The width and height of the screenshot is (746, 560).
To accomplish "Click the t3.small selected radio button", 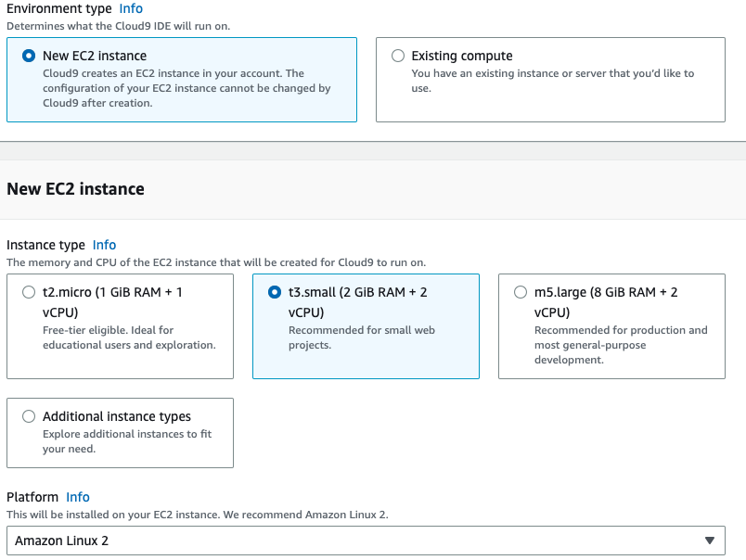I will [274, 291].
